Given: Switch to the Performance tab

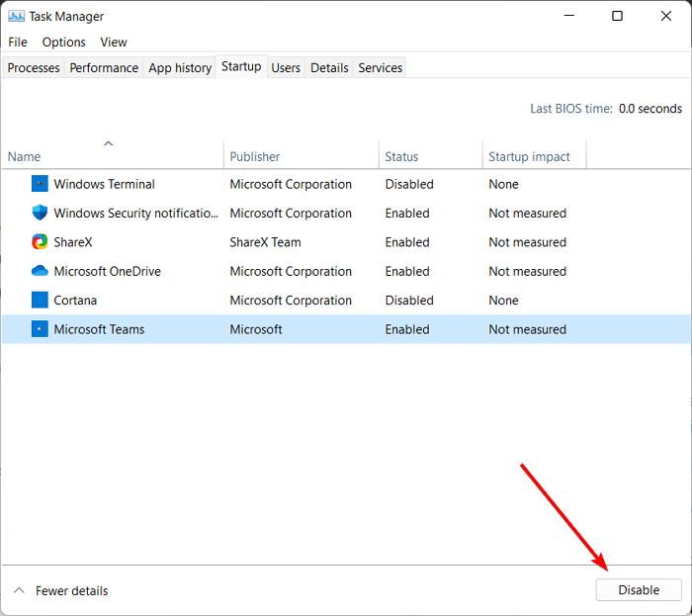Looking at the screenshot, I should [x=104, y=67].
